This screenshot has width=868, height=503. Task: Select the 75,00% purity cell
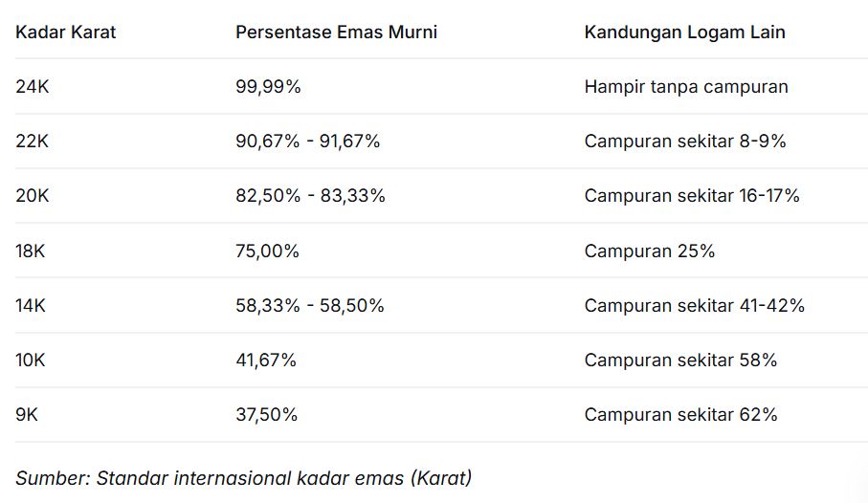tap(267, 251)
